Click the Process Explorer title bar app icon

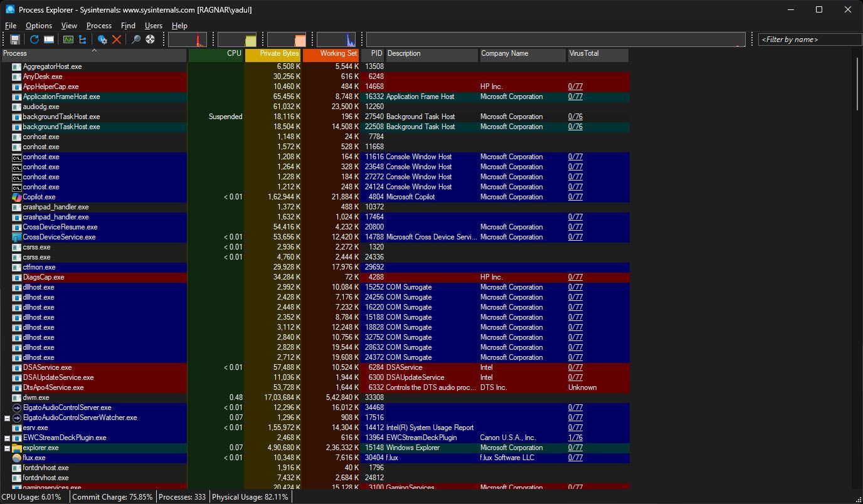point(10,9)
